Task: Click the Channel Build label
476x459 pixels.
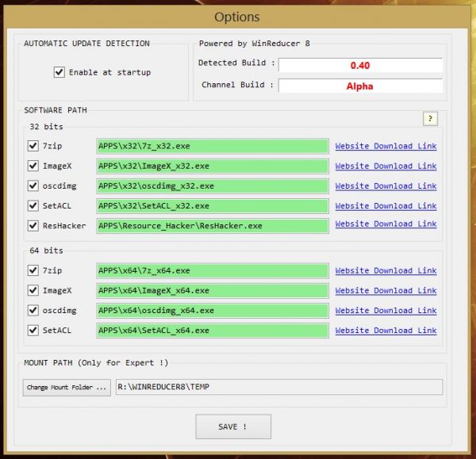Action: click(x=238, y=85)
